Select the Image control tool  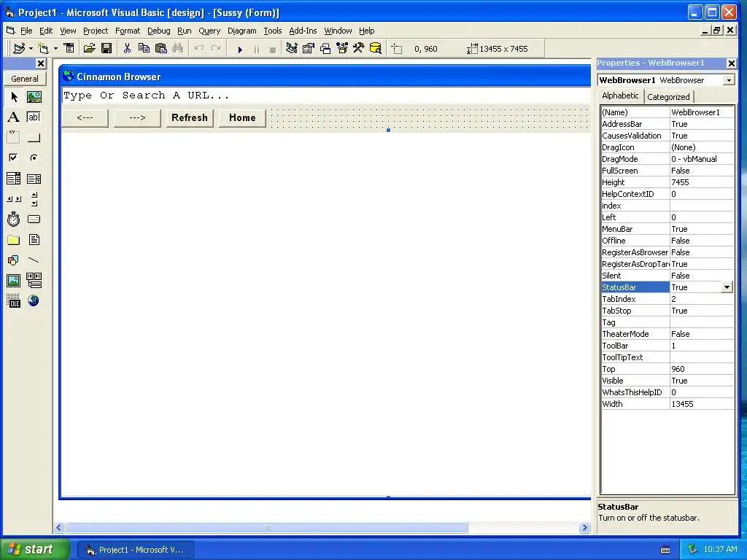(14, 281)
